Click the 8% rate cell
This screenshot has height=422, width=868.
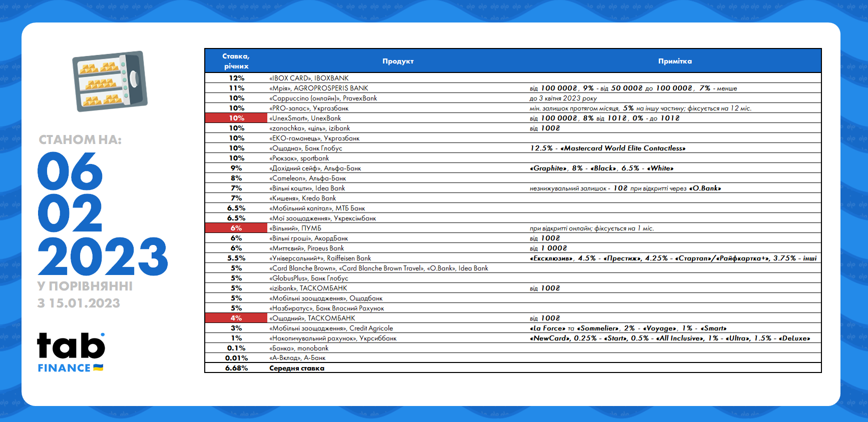(236, 178)
